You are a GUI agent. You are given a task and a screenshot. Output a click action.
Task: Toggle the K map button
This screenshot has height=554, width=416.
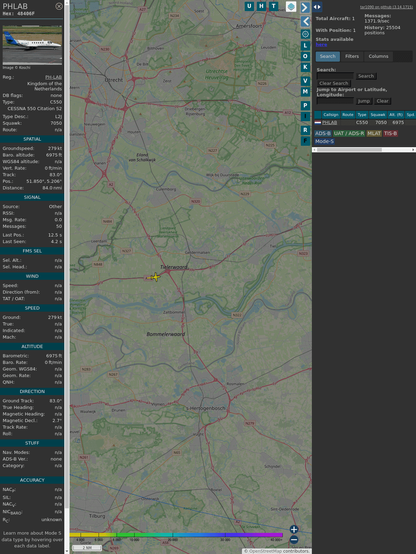coord(305,67)
